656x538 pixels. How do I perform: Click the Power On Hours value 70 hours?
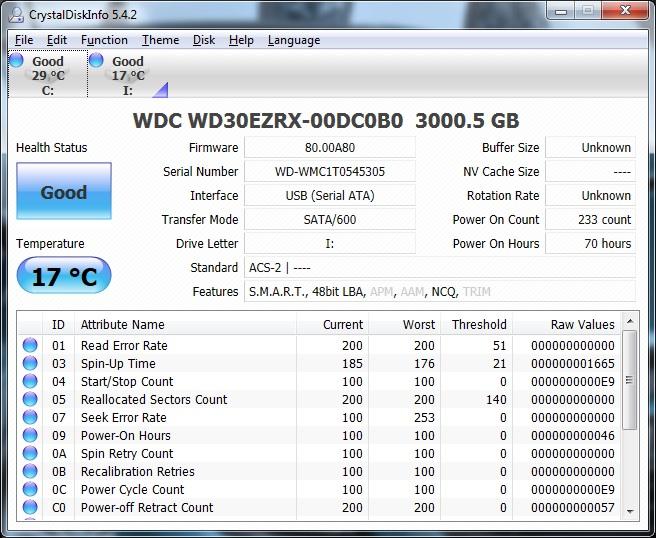[x=590, y=243]
